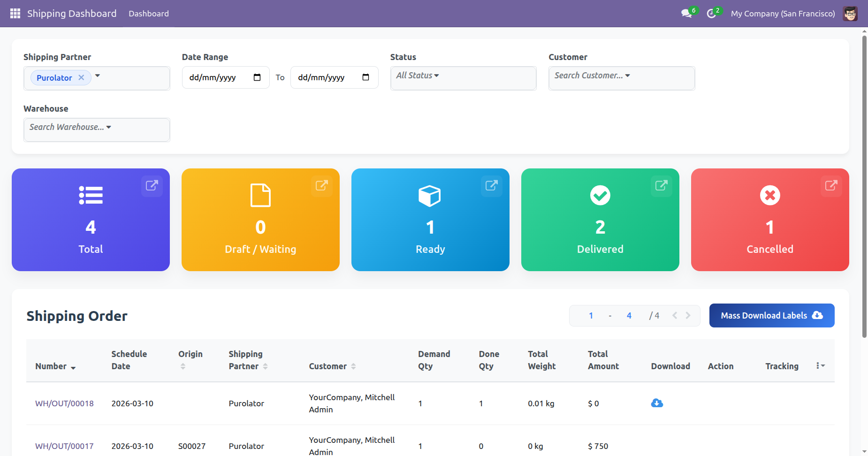Viewport: 868px width, 456px height.
Task: Open external link on Ready card
Action: pos(491,185)
